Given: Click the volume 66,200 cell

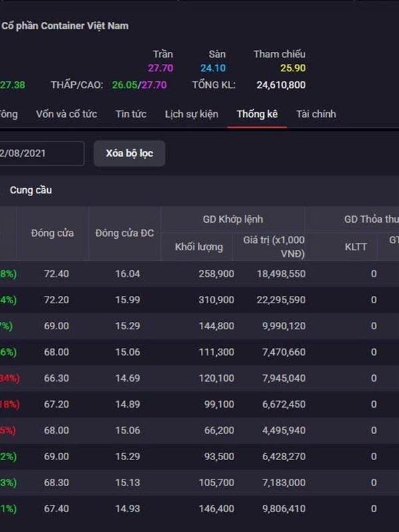Looking at the screenshot, I should tap(219, 430).
